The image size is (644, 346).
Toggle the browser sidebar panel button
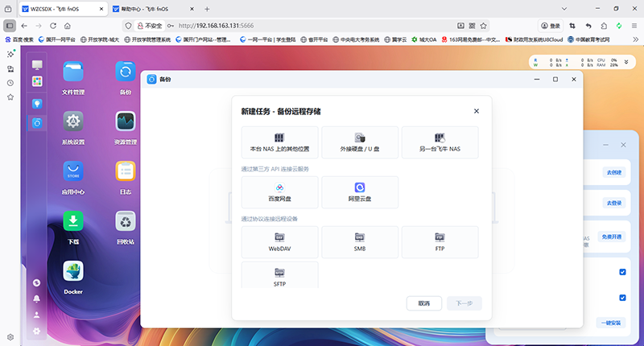point(10,26)
